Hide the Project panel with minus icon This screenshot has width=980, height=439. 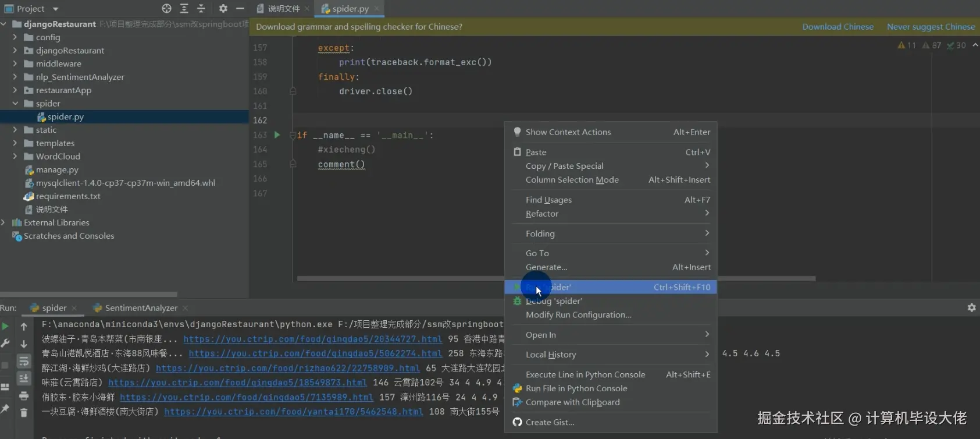240,9
